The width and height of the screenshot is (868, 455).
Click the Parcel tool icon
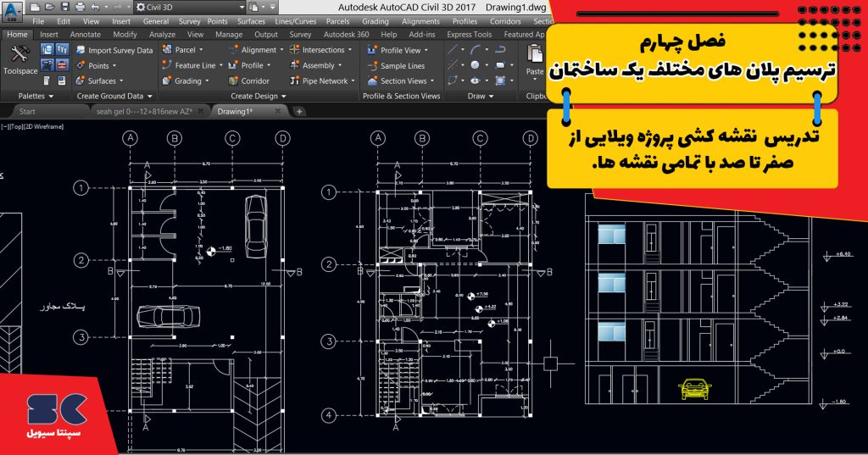pos(167,49)
